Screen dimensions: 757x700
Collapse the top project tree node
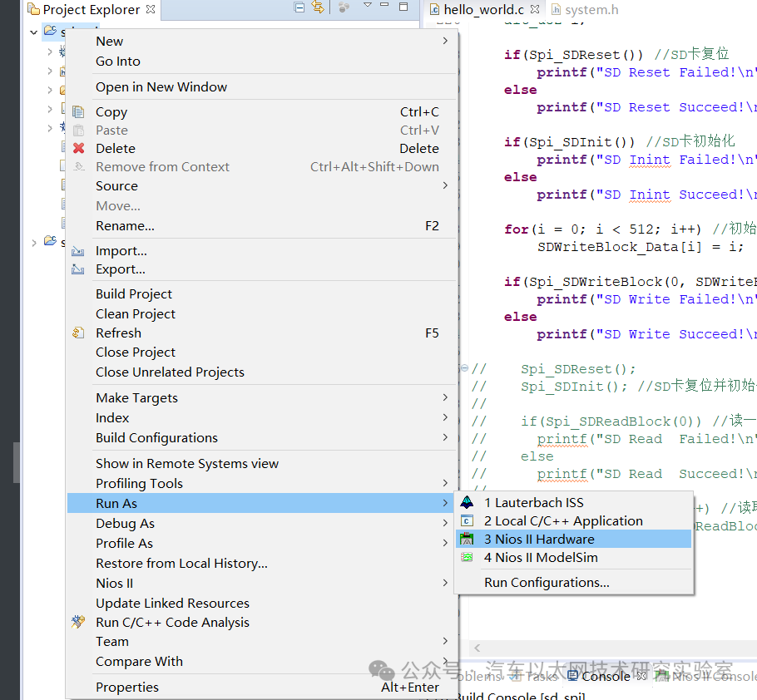pos(33,32)
